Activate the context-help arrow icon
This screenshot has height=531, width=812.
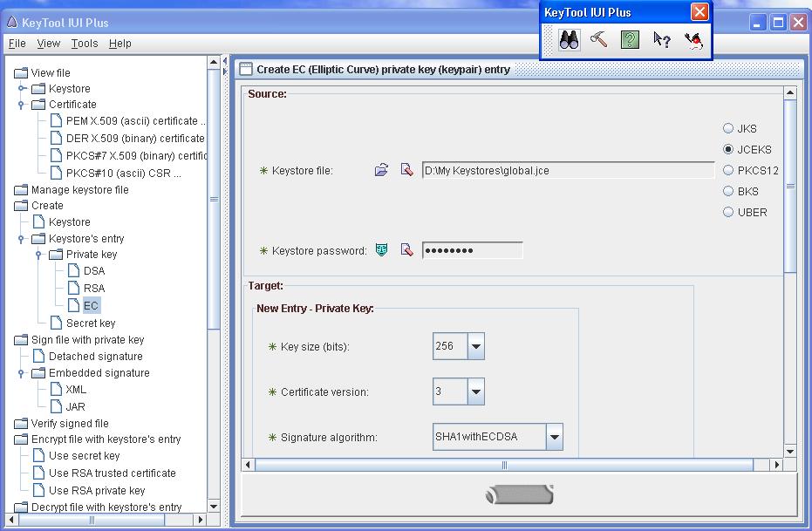(x=660, y=39)
